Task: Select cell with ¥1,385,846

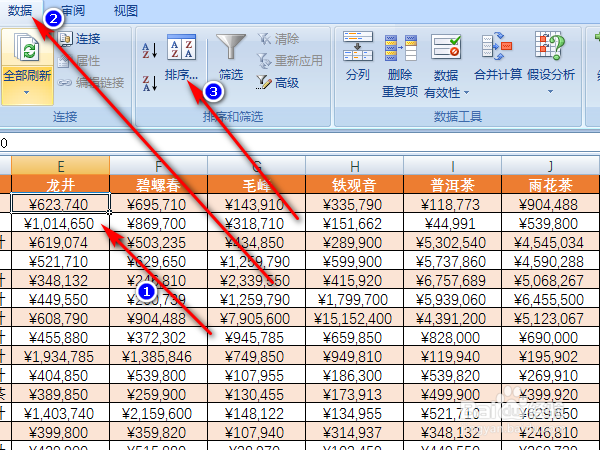Action: click(x=158, y=357)
